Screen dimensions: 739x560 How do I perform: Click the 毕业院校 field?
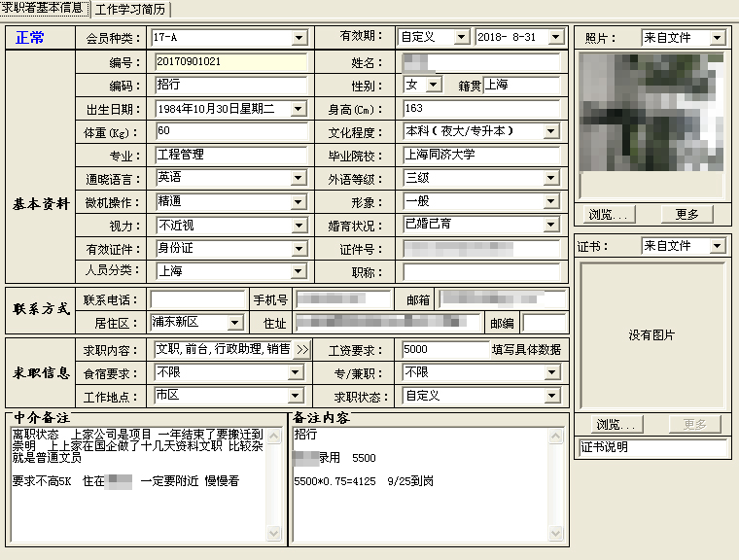(x=481, y=155)
